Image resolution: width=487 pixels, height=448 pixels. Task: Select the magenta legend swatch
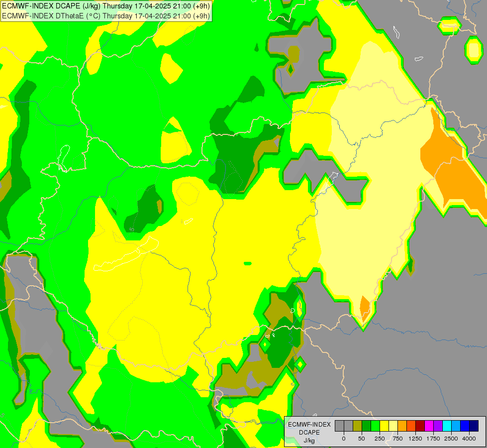(429, 426)
